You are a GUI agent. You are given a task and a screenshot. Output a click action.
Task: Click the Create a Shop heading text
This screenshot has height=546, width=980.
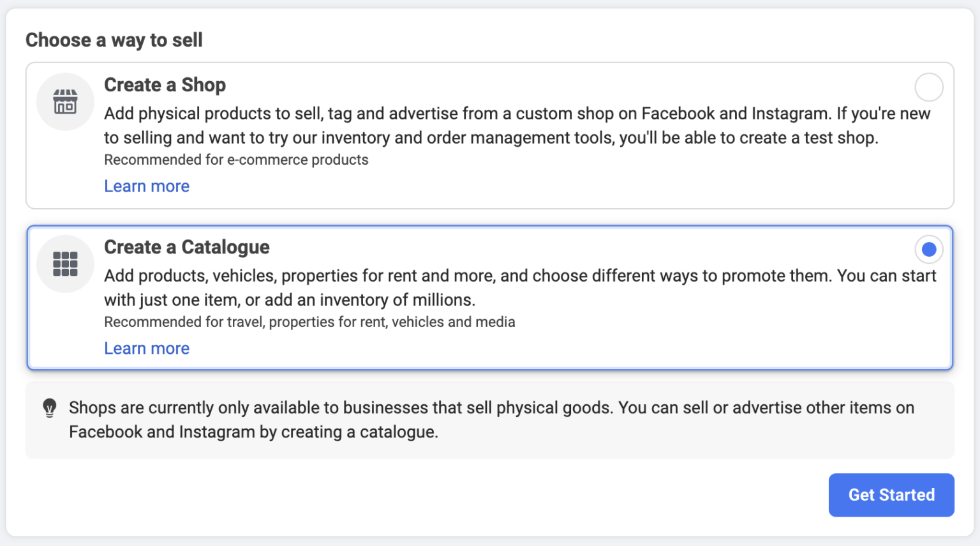tap(165, 85)
